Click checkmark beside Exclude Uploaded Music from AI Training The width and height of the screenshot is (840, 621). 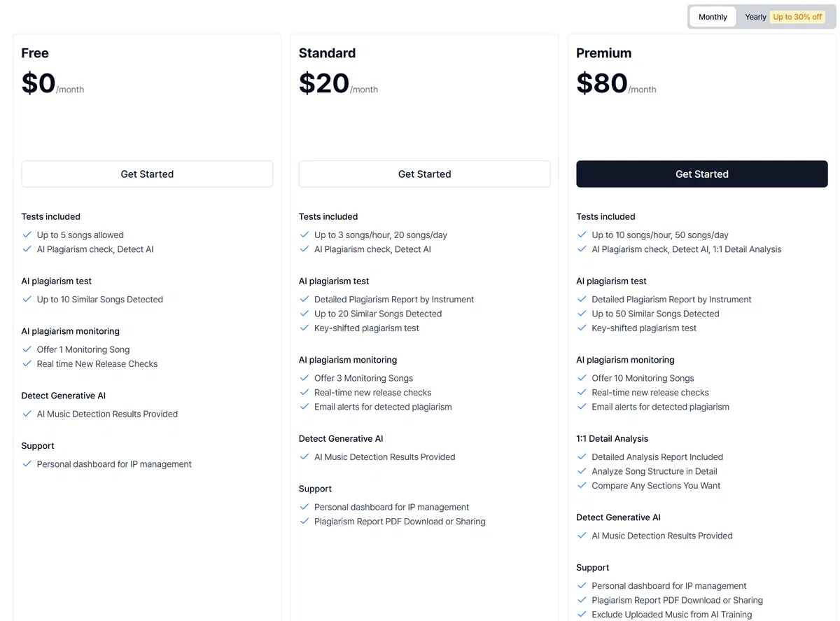582,614
